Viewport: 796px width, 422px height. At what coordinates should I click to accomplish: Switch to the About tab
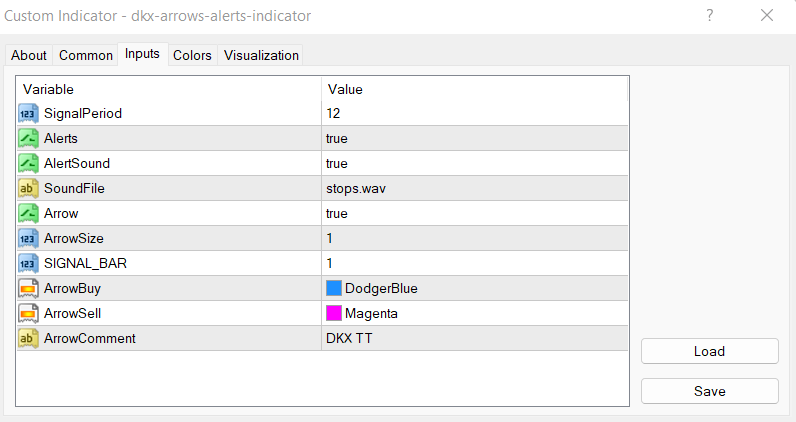tap(29, 55)
